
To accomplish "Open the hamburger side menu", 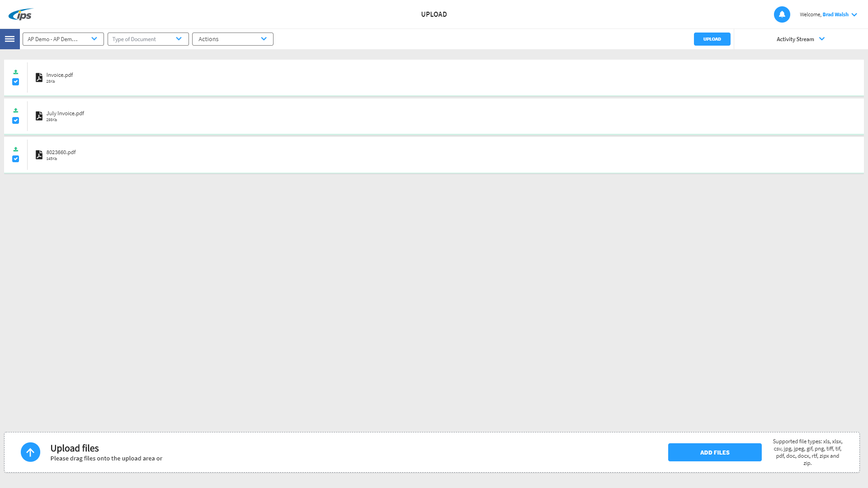I will tap(9, 39).
